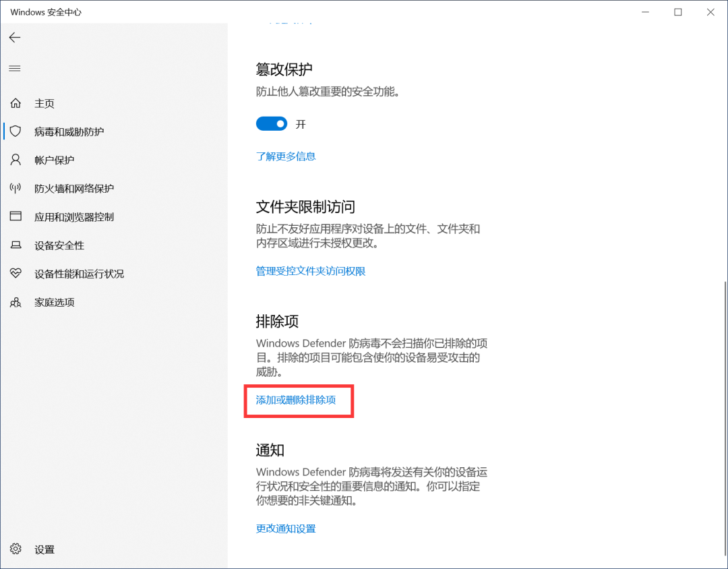Click the 了解更多信息 link
728x569 pixels.
tap(286, 156)
